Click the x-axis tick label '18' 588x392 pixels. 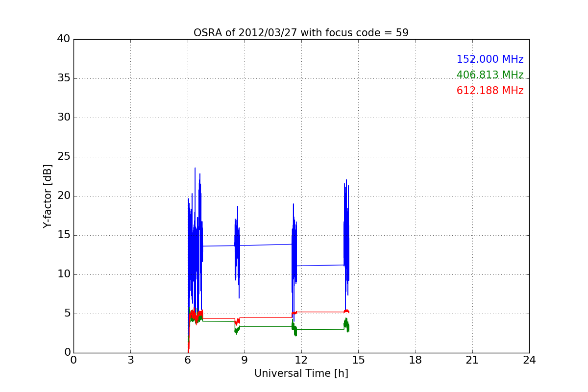pos(416,360)
